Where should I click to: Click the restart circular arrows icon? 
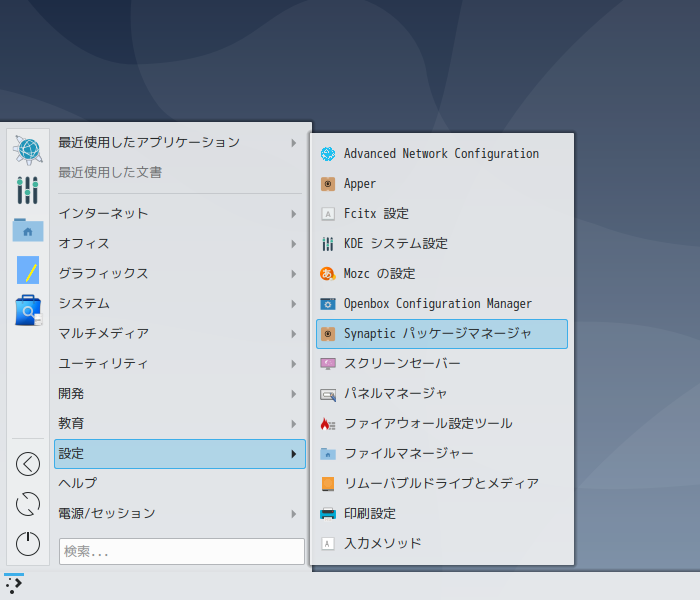(28, 504)
